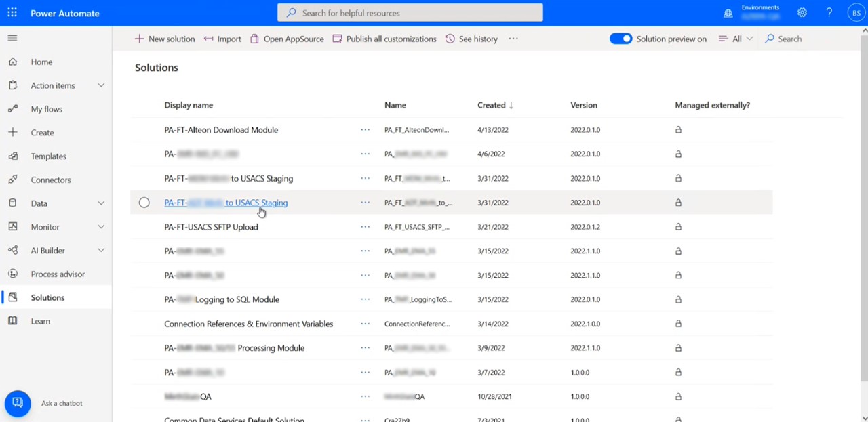Expand the Action items menu chevron
The image size is (868, 422).
101,85
